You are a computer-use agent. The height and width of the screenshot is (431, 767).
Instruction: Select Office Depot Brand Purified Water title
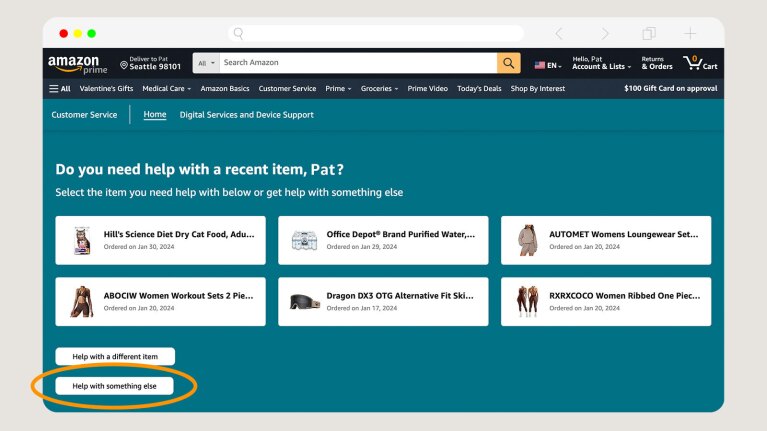tap(401, 234)
